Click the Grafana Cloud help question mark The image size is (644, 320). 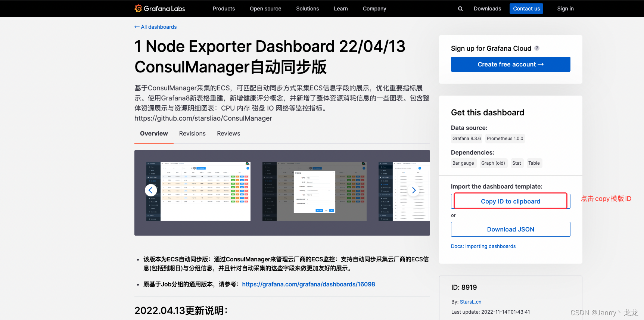[537, 48]
